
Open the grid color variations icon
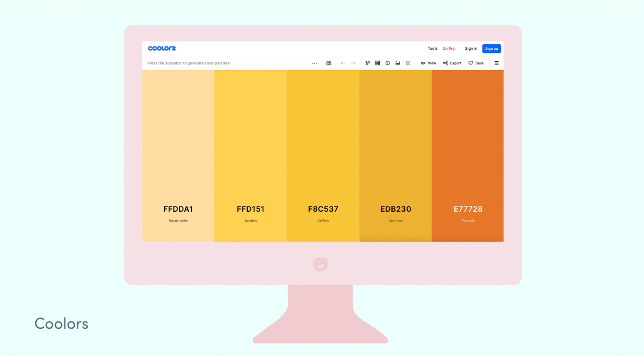point(377,63)
